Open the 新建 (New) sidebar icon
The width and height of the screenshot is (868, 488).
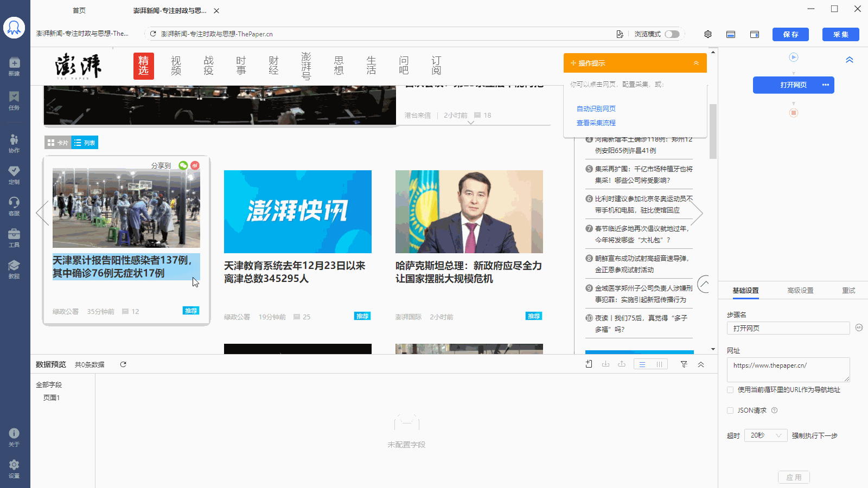(x=14, y=66)
